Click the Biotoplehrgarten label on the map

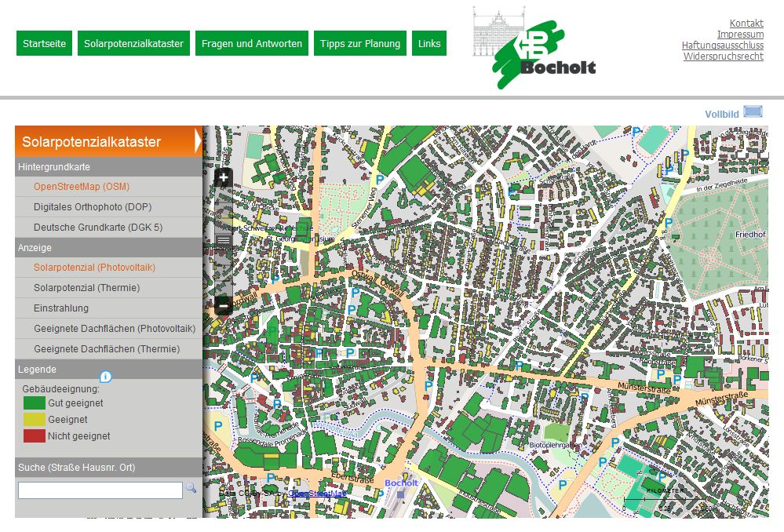[x=554, y=445]
